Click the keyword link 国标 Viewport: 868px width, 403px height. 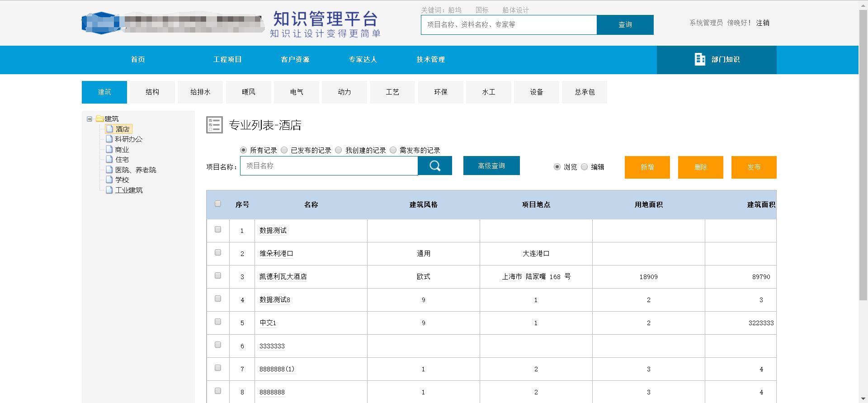click(482, 10)
